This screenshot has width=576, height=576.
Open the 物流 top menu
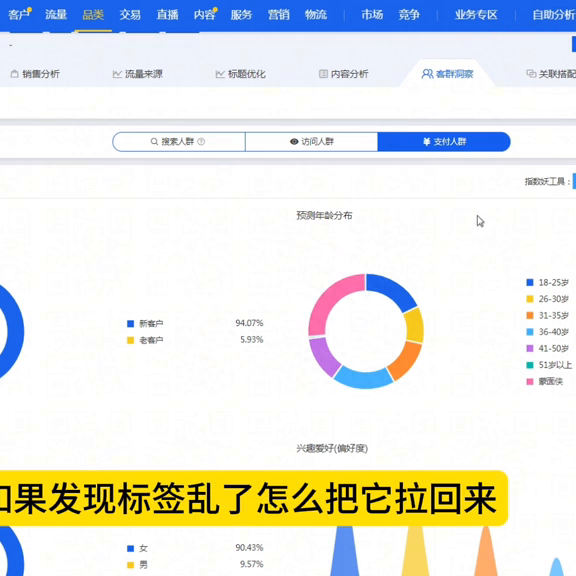pyautogui.click(x=316, y=15)
